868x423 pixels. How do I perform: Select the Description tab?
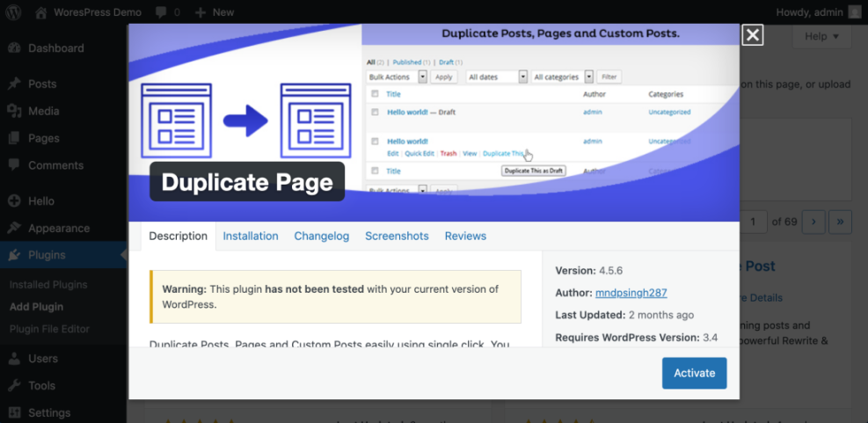click(179, 236)
